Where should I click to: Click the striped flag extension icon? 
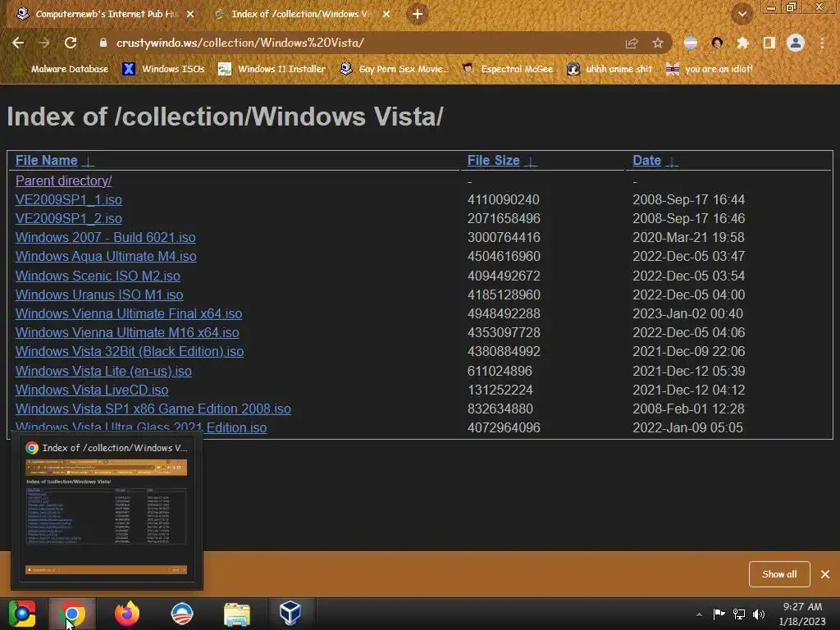691,43
